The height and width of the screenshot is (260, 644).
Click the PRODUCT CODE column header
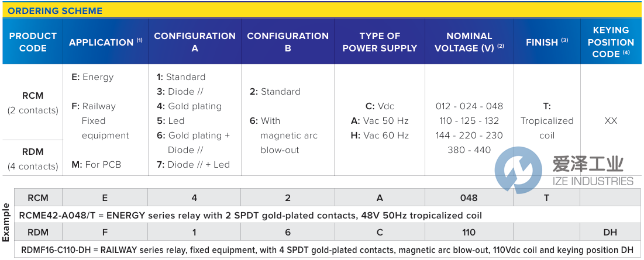(33, 42)
